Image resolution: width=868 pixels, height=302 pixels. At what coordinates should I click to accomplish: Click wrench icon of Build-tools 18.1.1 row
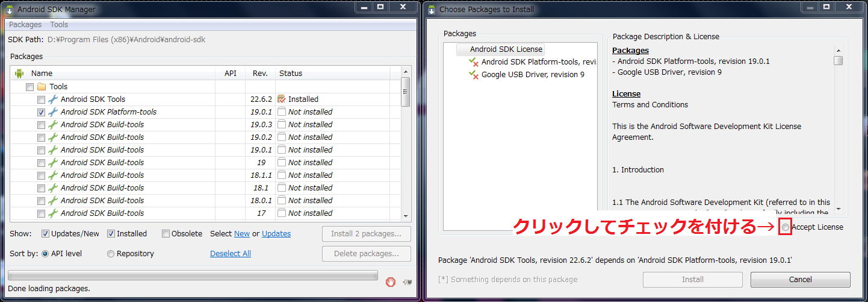(53, 175)
